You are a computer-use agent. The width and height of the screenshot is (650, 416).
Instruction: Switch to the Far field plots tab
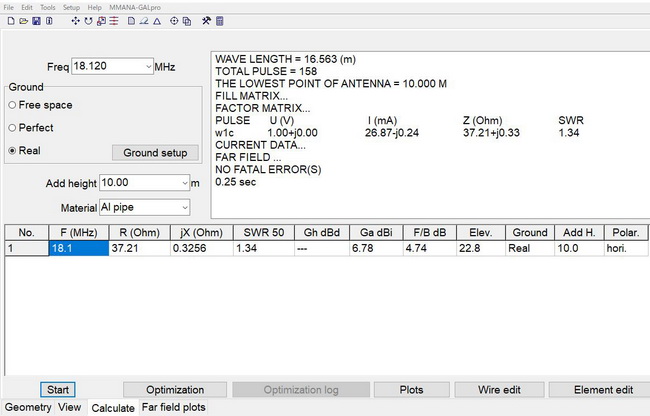click(x=173, y=407)
